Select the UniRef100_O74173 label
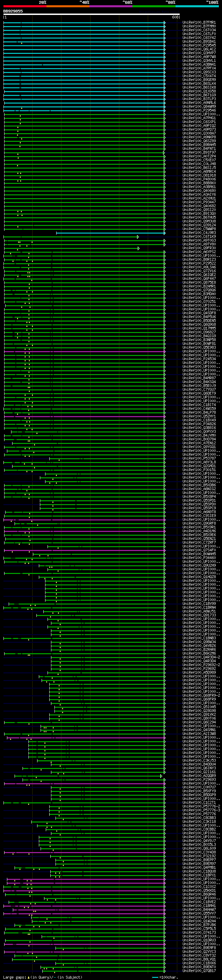Image resolution: width=222 pixels, height=980 pixels. pos(199,932)
